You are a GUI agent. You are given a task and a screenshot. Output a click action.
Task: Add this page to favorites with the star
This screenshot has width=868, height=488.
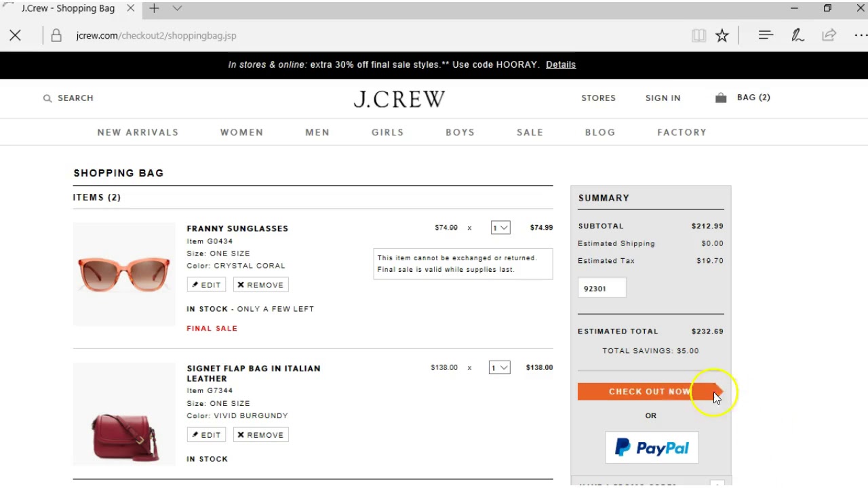click(x=722, y=35)
